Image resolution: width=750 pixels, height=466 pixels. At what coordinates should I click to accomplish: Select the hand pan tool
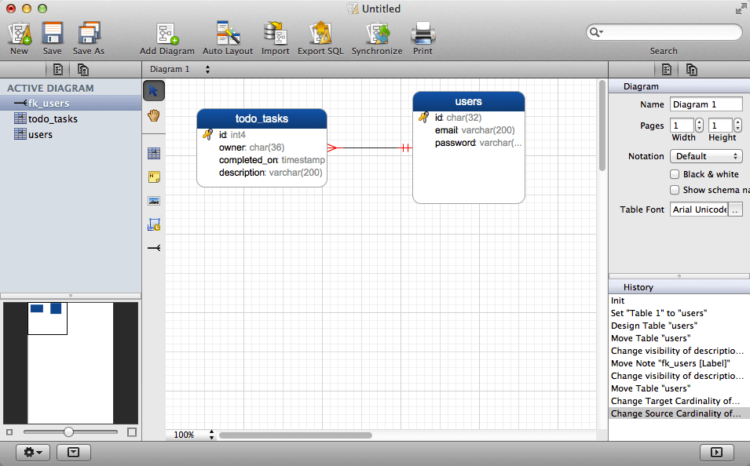tap(154, 116)
